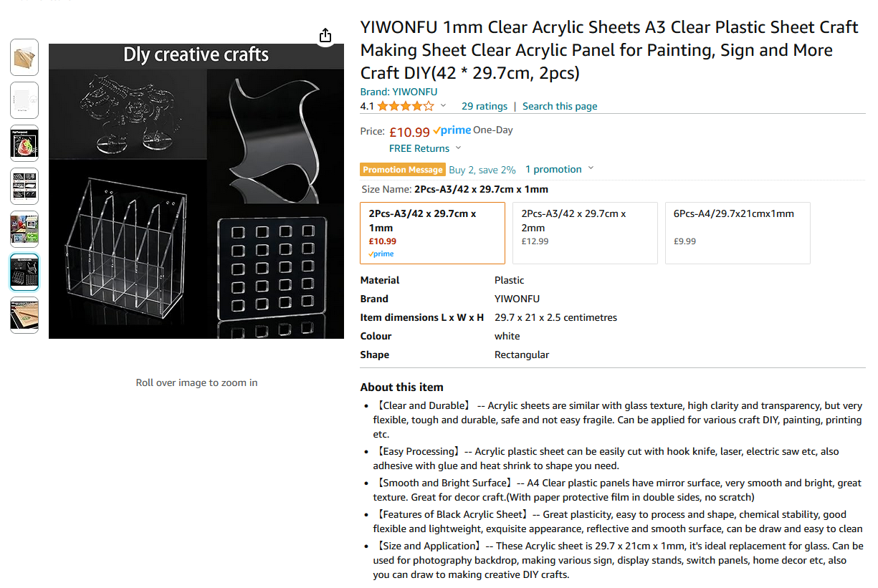Open fifth thumbnail showing colorful room signs

[24, 229]
